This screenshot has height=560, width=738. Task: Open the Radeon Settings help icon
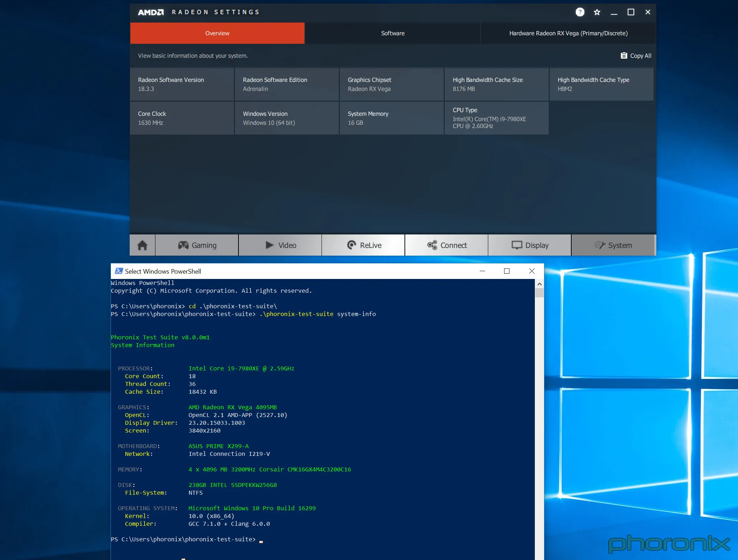coord(580,12)
